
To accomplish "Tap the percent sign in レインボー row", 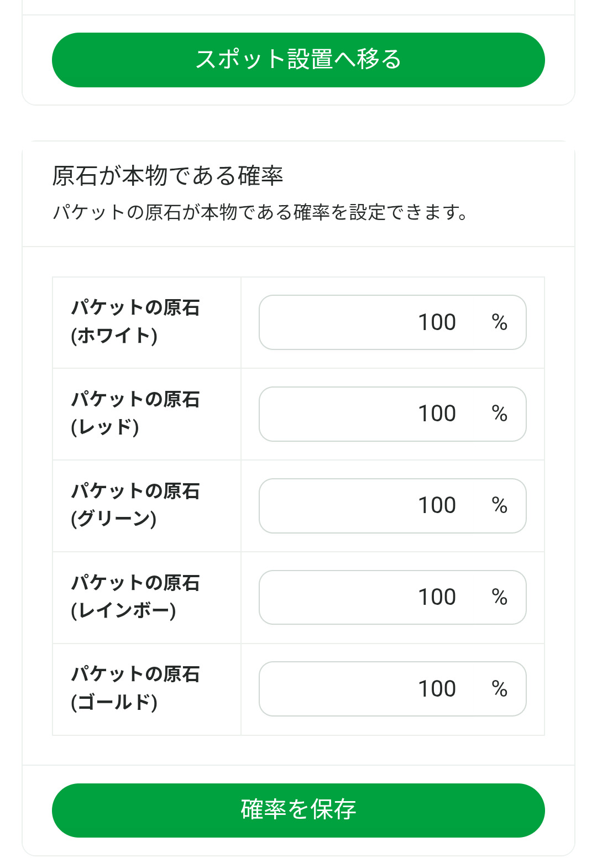I will (500, 597).
